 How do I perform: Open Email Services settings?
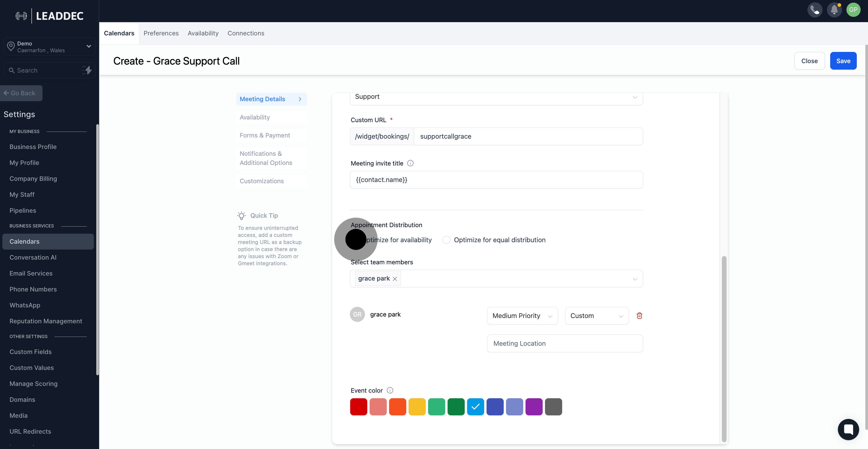point(31,273)
